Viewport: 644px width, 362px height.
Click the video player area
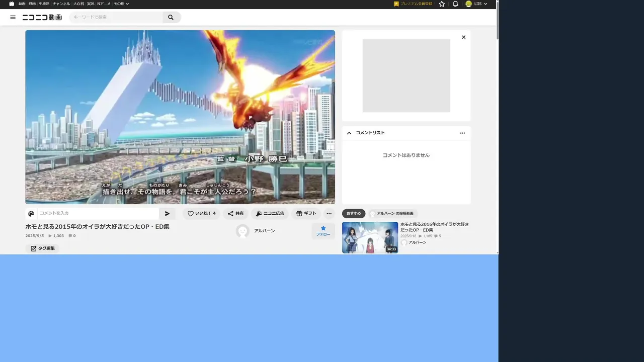tap(180, 117)
